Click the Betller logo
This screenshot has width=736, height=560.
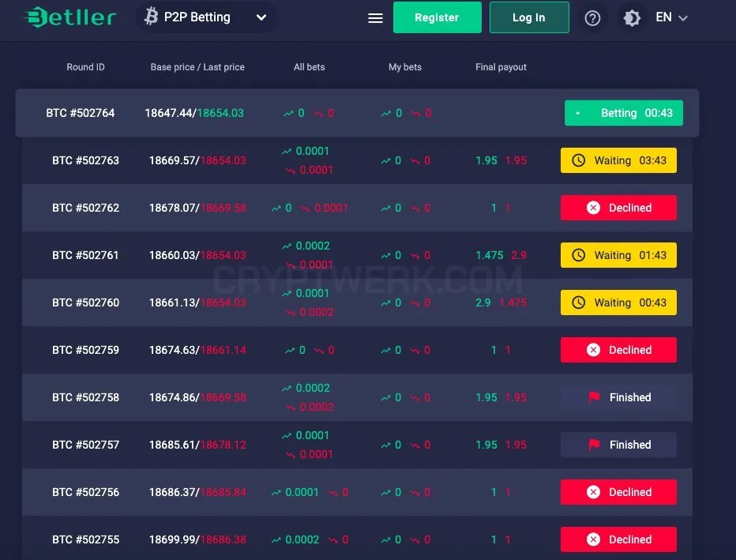[69, 17]
